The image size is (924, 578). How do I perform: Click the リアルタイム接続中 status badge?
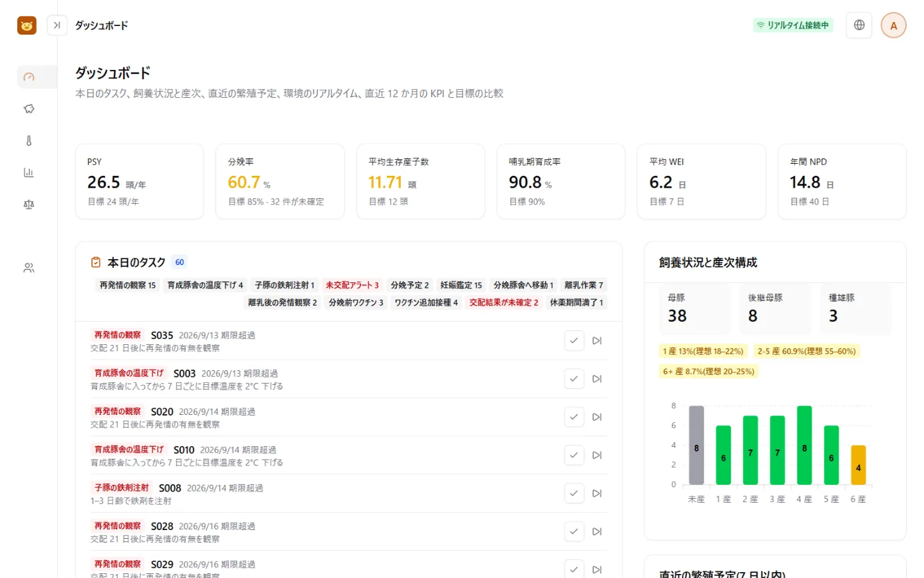point(793,25)
